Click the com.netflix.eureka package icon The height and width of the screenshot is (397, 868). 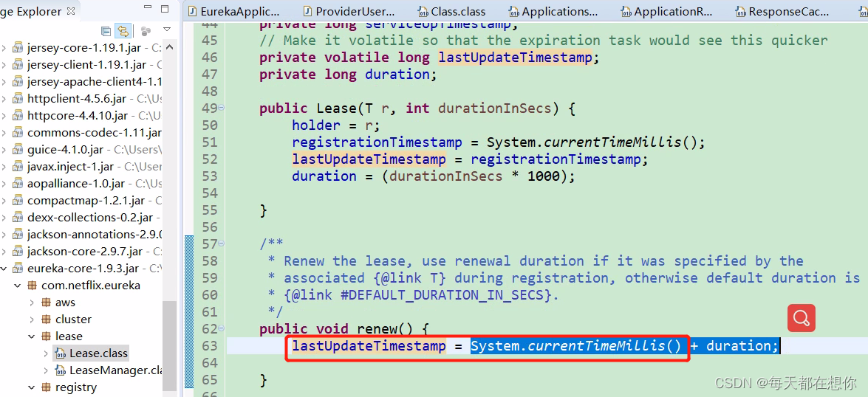pyautogui.click(x=33, y=286)
